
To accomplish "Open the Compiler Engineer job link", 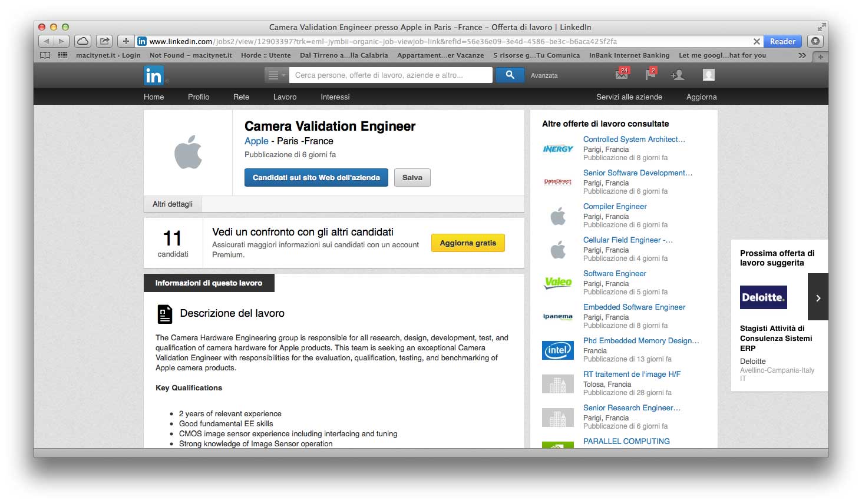I will click(615, 207).
